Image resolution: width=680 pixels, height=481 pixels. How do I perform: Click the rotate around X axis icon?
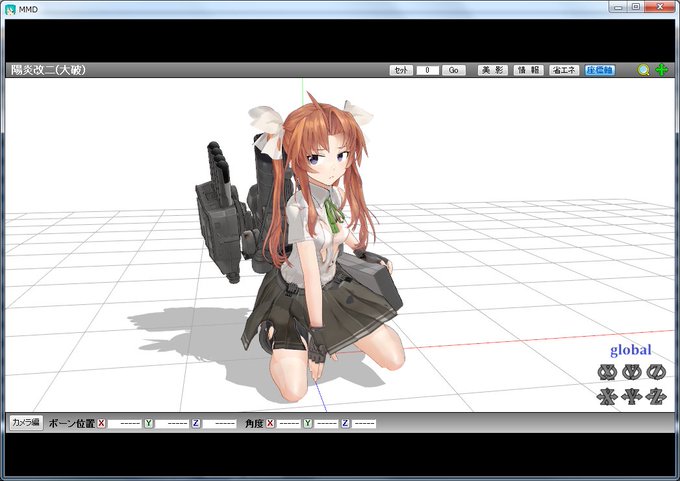[x=607, y=372]
